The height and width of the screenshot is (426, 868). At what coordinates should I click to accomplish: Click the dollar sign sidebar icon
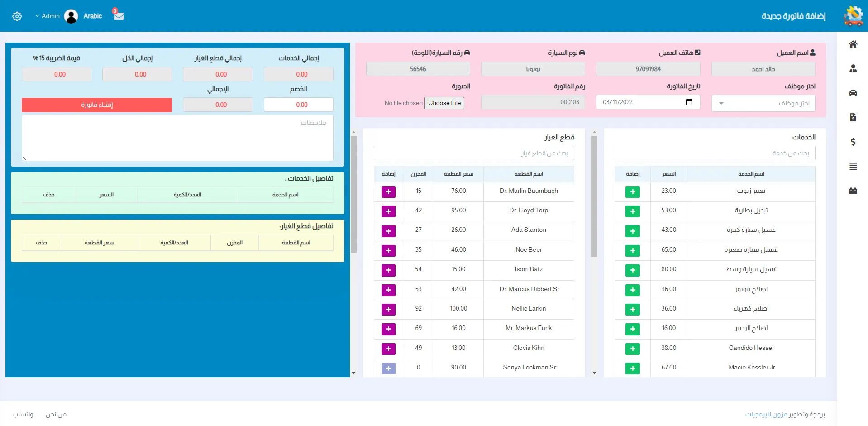(853, 142)
